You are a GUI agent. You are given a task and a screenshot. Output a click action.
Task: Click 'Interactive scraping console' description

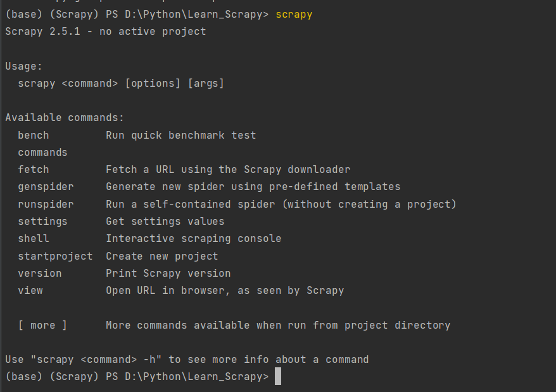click(x=194, y=239)
